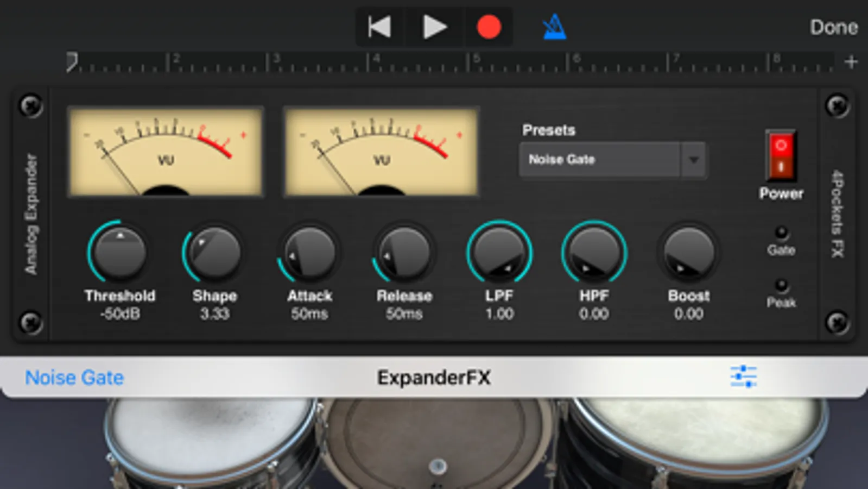Start recording with the red record button

coord(489,27)
